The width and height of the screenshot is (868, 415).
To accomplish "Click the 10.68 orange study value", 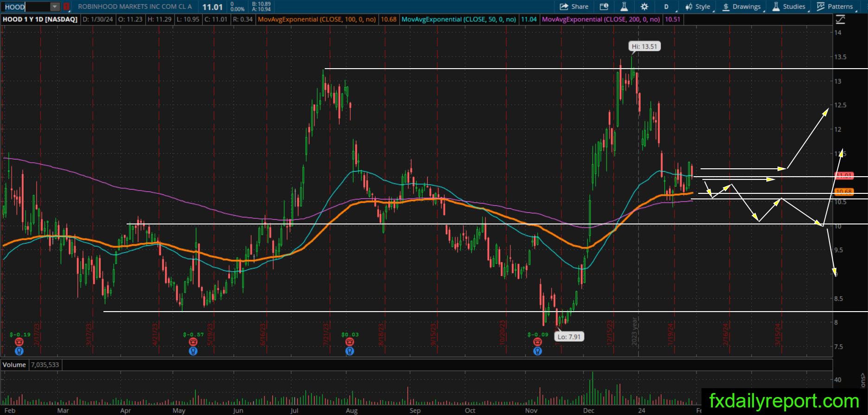I will [388, 19].
